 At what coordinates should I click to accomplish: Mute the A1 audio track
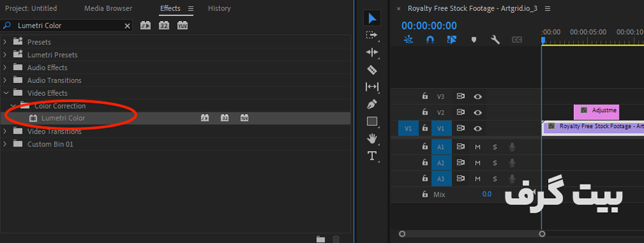[478, 147]
